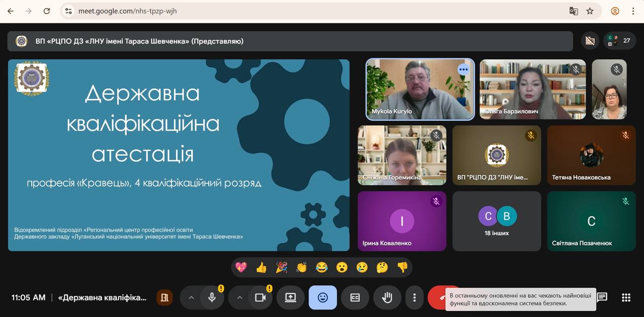Click the crossed-out layout icon top right

pos(590,41)
